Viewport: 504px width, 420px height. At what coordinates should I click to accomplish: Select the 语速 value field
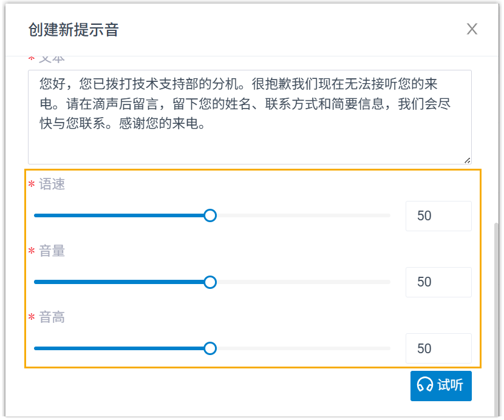(x=438, y=216)
